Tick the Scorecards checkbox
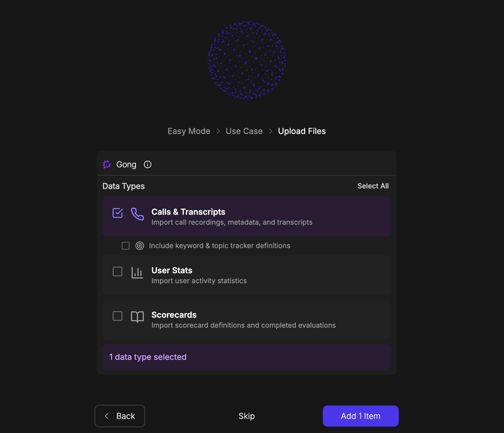504x433 pixels. pos(118,316)
